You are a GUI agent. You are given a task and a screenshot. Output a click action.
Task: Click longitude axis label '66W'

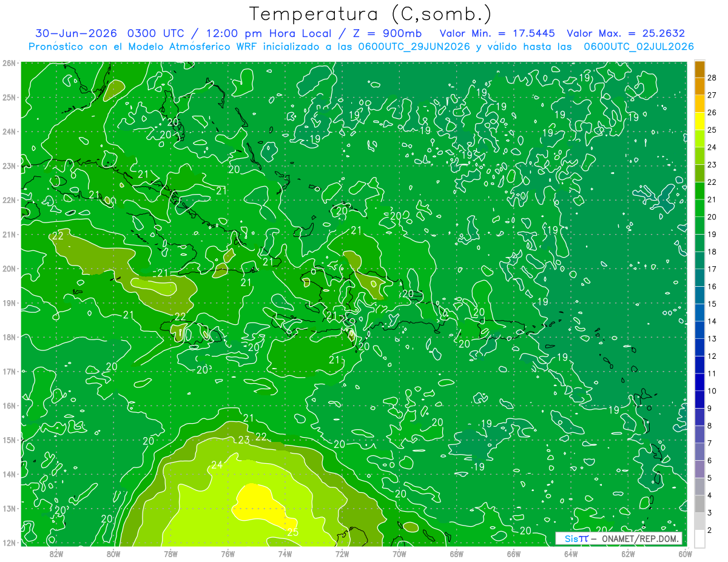513,553
